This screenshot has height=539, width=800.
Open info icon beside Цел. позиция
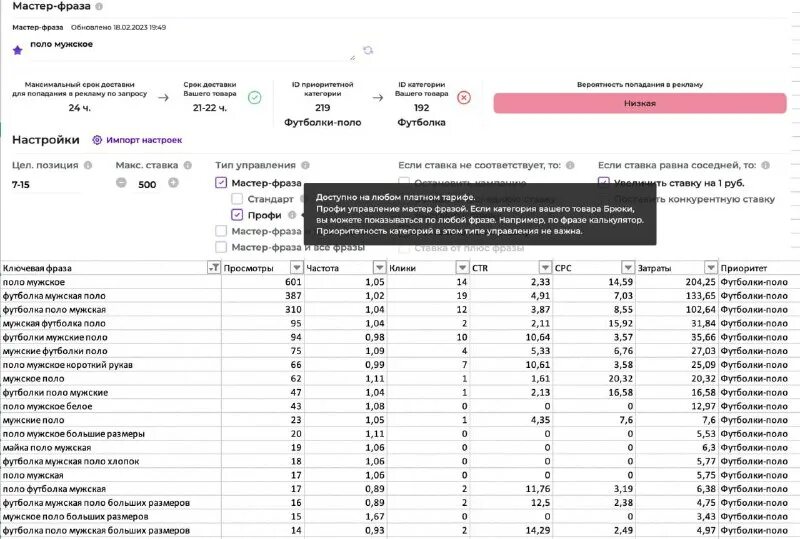pyautogui.click(x=88, y=165)
